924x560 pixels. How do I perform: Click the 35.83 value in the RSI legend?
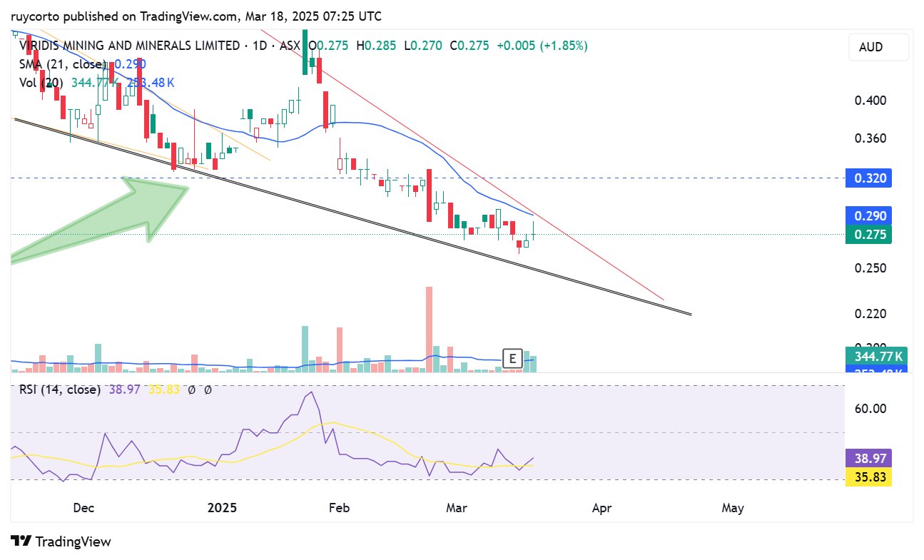pos(164,390)
